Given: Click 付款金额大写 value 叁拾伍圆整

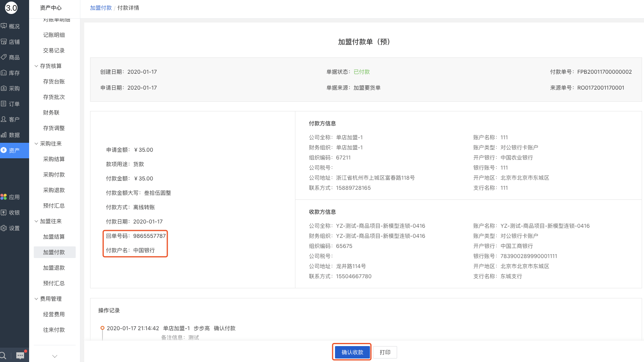Looking at the screenshot, I should point(158,193).
